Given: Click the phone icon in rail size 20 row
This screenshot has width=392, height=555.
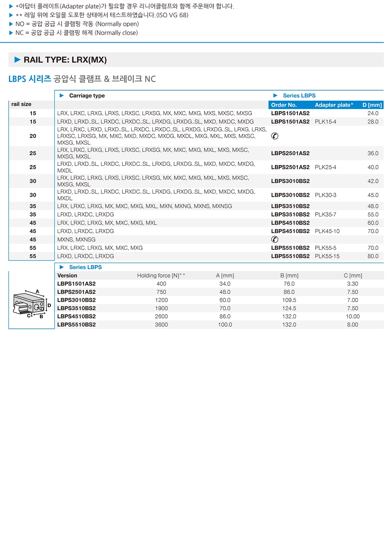Looking at the screenshot, I should click(275, 136).
